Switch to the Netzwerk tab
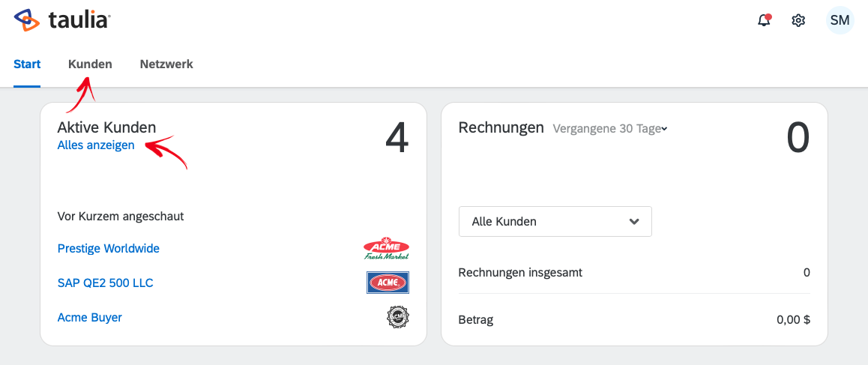The height and width of the screenshot is (365, 868). click(166, 64)
